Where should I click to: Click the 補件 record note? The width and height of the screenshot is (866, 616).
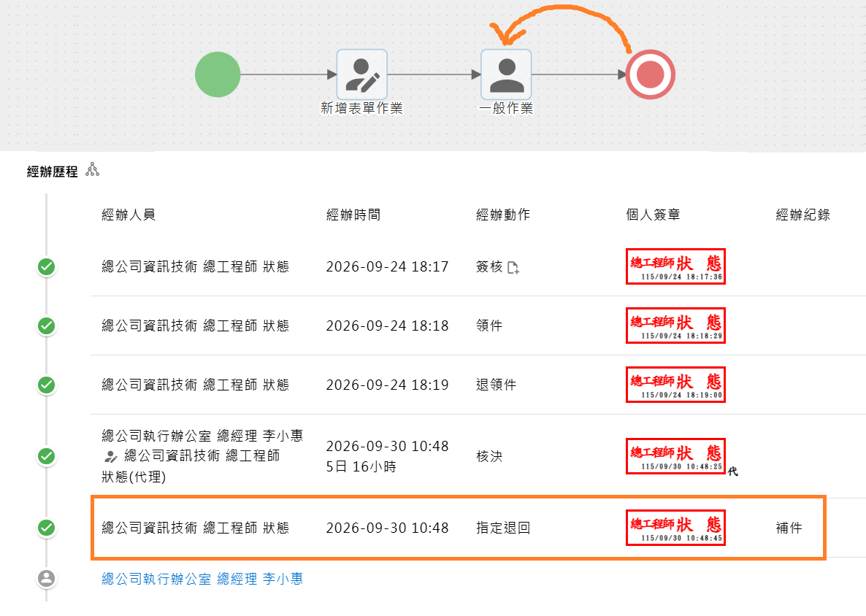(x=789, y=528)
